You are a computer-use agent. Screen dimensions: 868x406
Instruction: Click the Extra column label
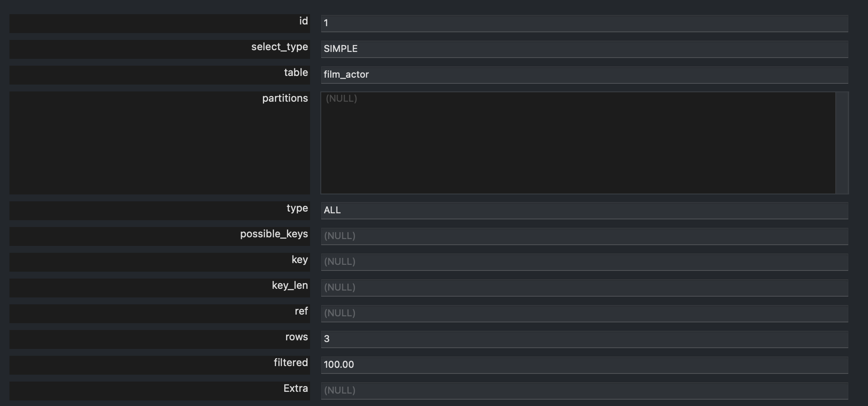(295, 388)
